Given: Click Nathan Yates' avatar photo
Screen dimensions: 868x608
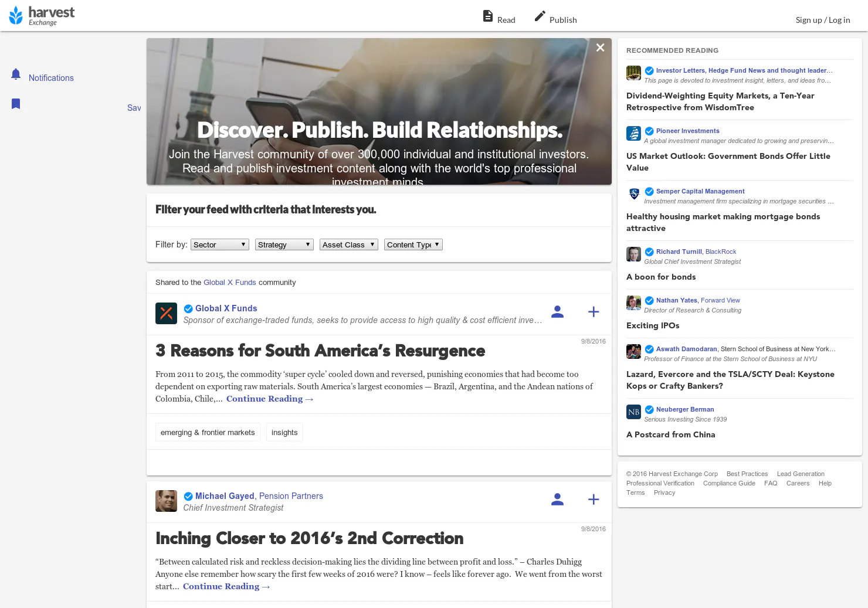Looking at the screenshot, I should (x=633, y=303).
